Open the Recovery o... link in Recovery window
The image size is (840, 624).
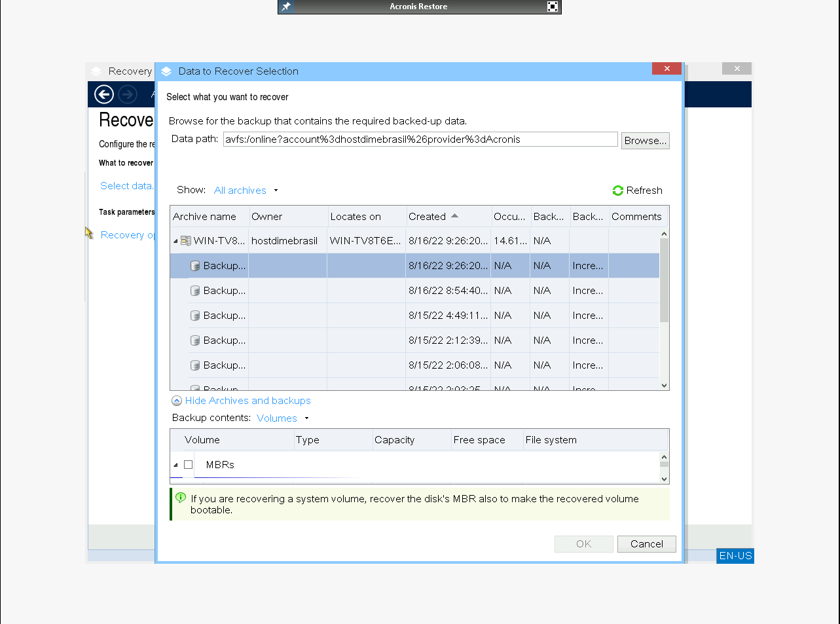[128, 235]
